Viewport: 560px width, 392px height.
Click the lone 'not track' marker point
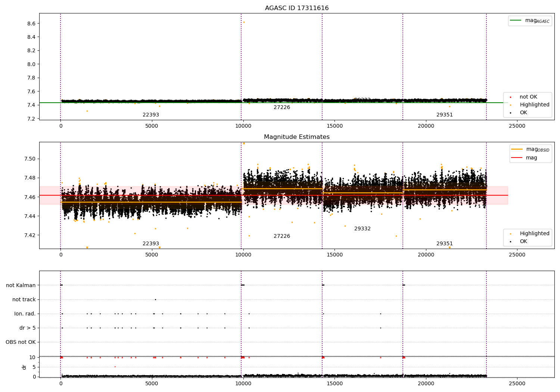[155, 299]
